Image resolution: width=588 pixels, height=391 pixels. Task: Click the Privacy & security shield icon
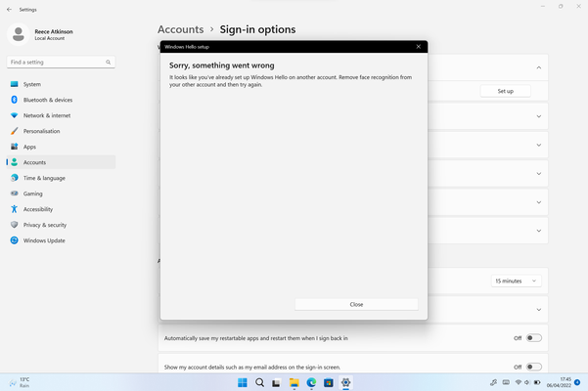[15, 225]
